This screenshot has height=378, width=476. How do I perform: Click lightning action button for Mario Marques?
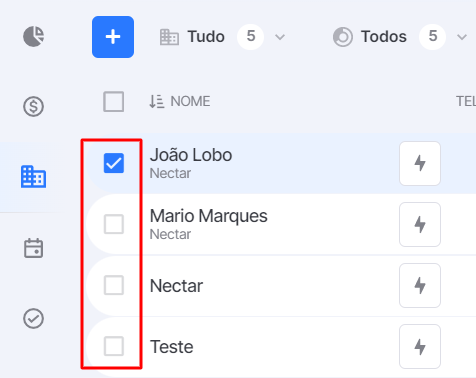pyautogui.click(x=420, y=224)
